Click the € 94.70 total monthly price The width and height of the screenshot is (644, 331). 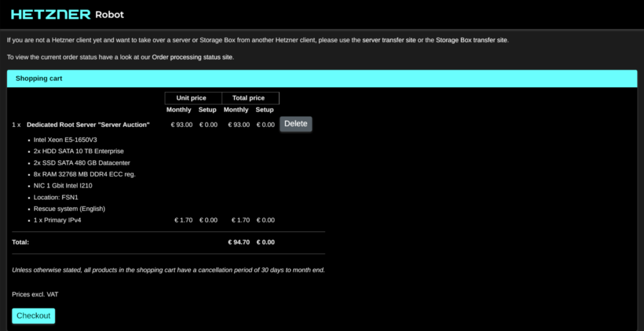click(239, 242)
